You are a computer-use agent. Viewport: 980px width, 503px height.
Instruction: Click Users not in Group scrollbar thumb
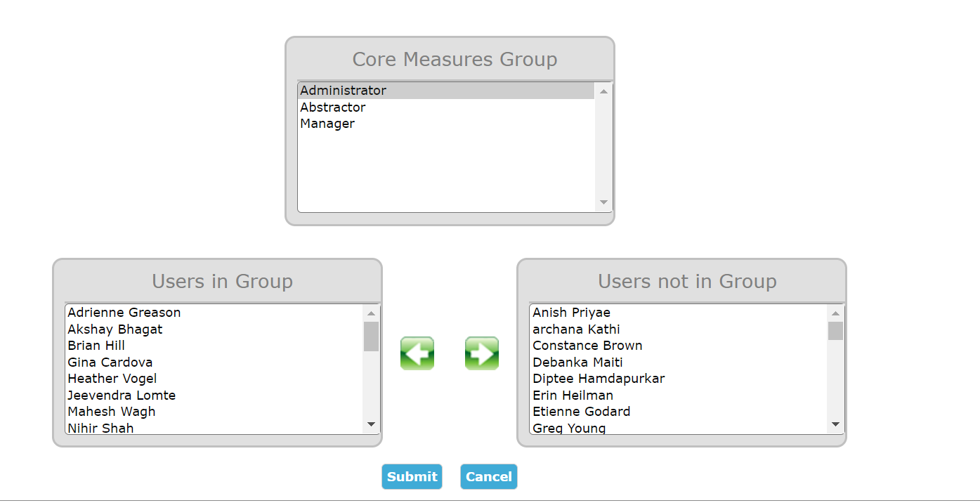pos(835,331)
